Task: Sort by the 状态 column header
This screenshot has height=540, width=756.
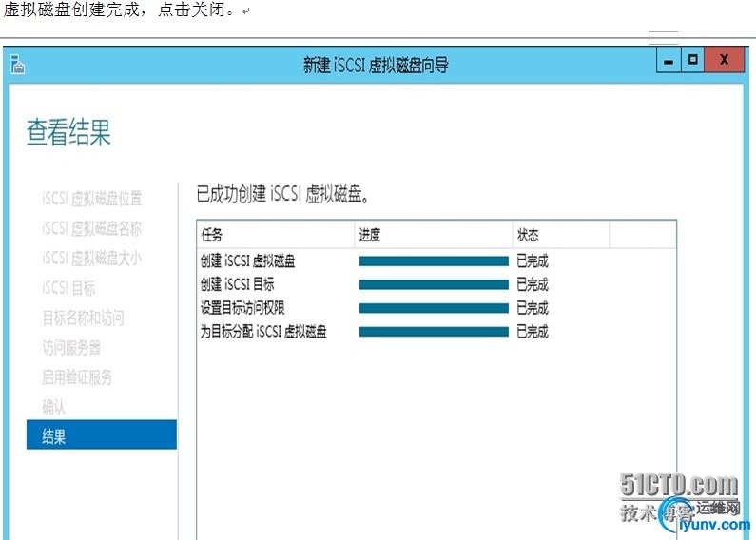Action: point(561,235)
